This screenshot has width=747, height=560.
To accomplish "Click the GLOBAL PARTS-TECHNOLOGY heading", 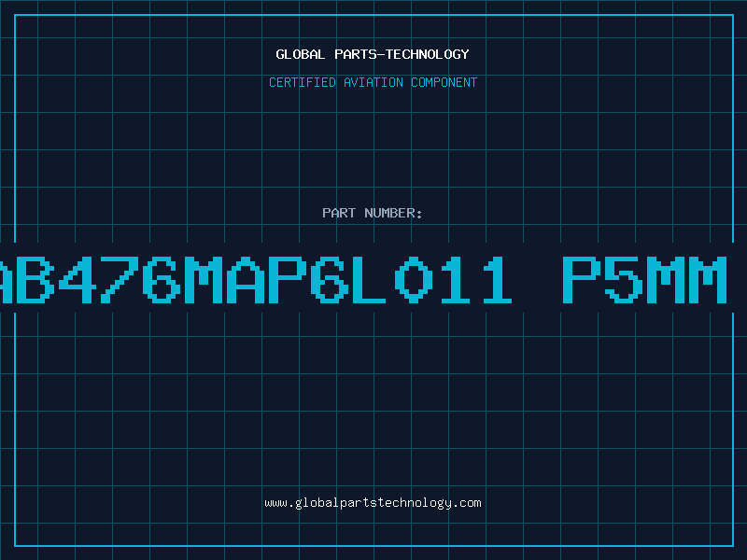I will 373,54.
